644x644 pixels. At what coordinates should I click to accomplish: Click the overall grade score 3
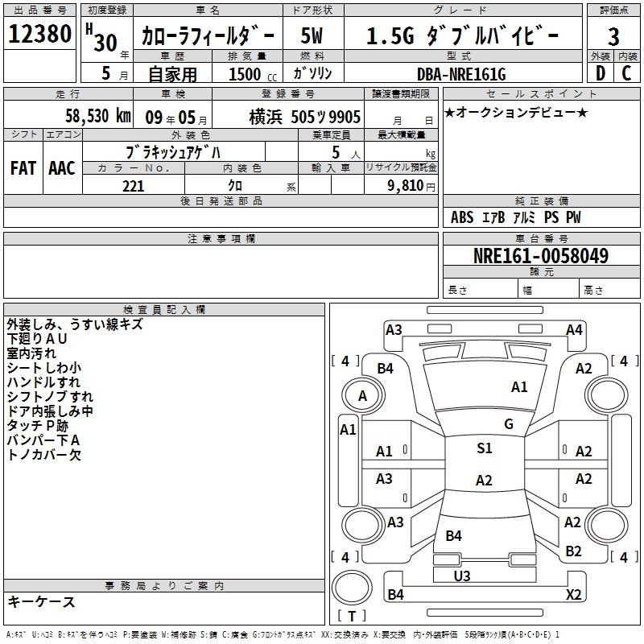[613, 36]
